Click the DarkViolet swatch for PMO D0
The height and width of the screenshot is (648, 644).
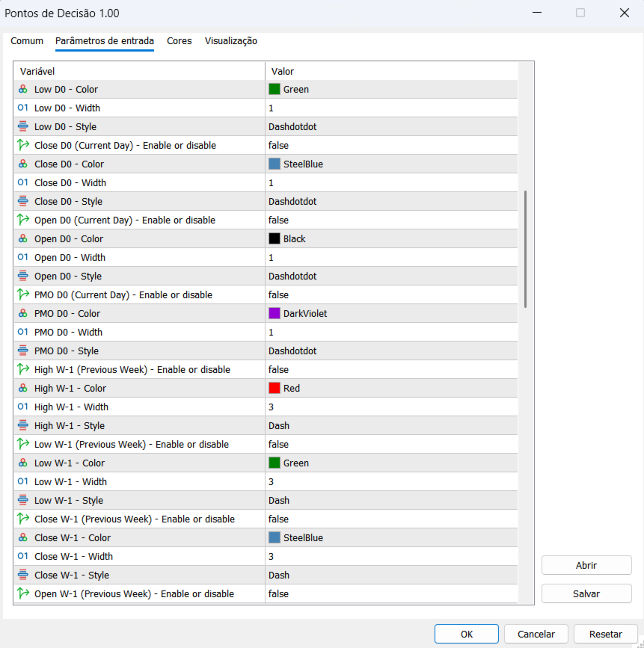(x=275, y=314)
